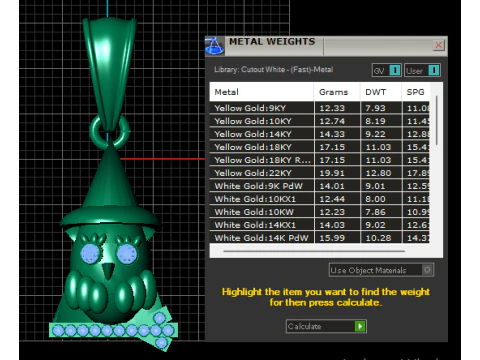Select the Yellow Gold:14KY row
Screen dimensions: 480x360
tap(319, 134)
